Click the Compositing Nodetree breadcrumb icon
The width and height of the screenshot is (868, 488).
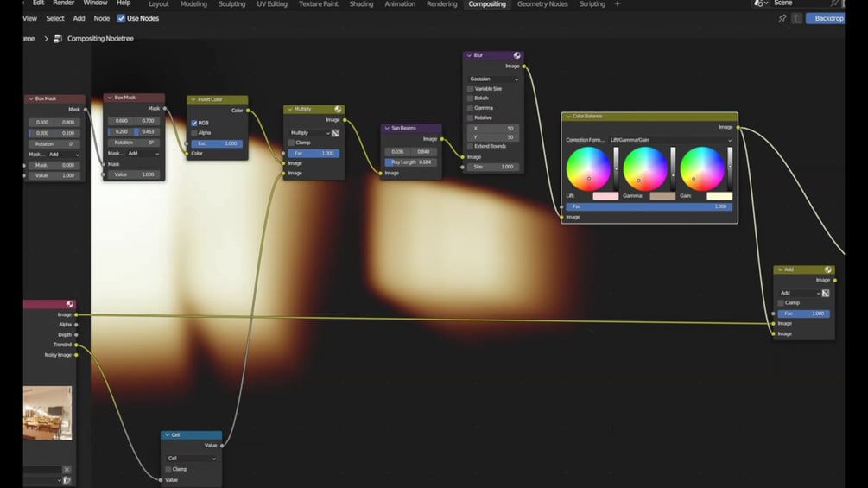click(x=58, y=39)
